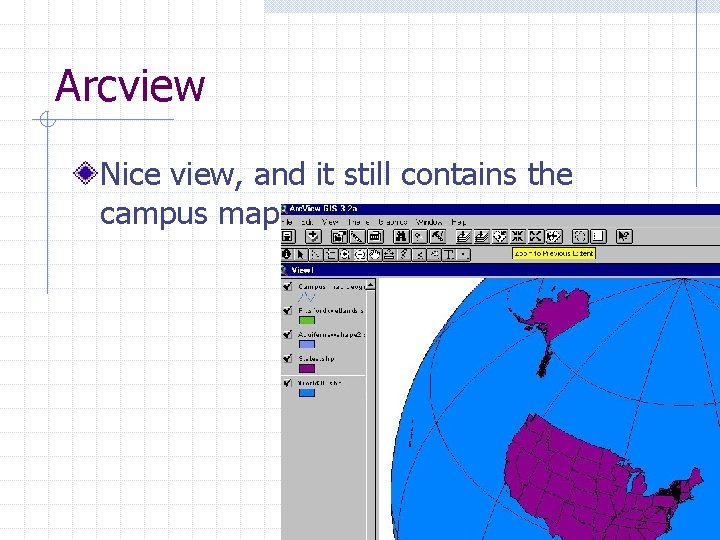Open the theme table button
Screen dimensions: 720x540
tap(375, 236)
